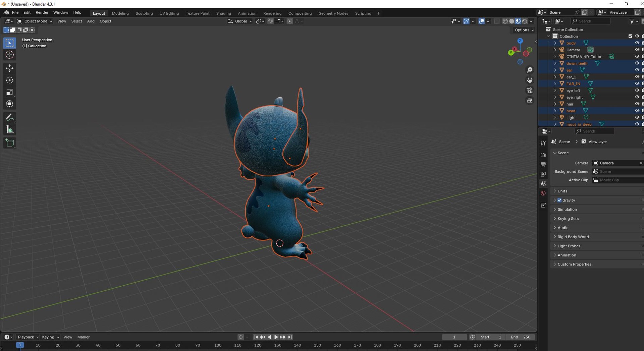Toggle X-ray transparency mode
Image resolution: width=644 pixels, height=351 pixels.
[496, 21]
